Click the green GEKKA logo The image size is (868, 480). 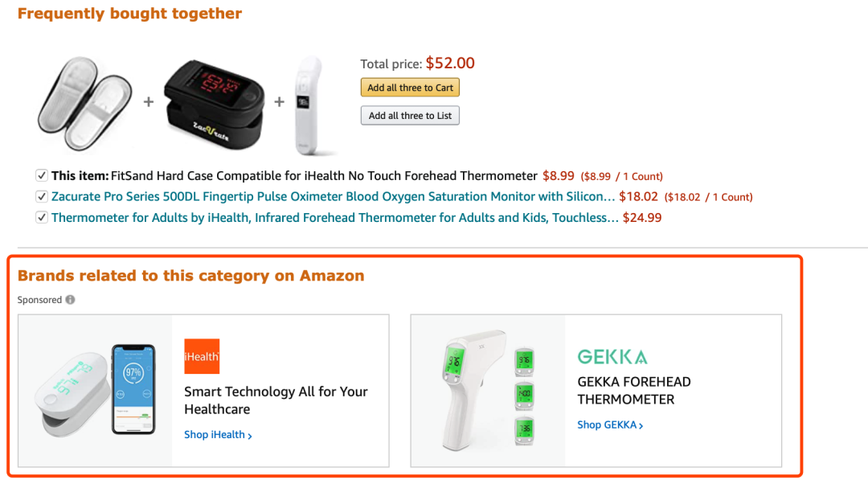612,356
